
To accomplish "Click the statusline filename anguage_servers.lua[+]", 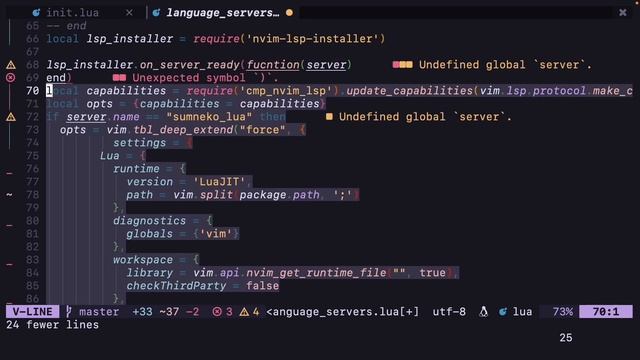I will tap(342, 312).
